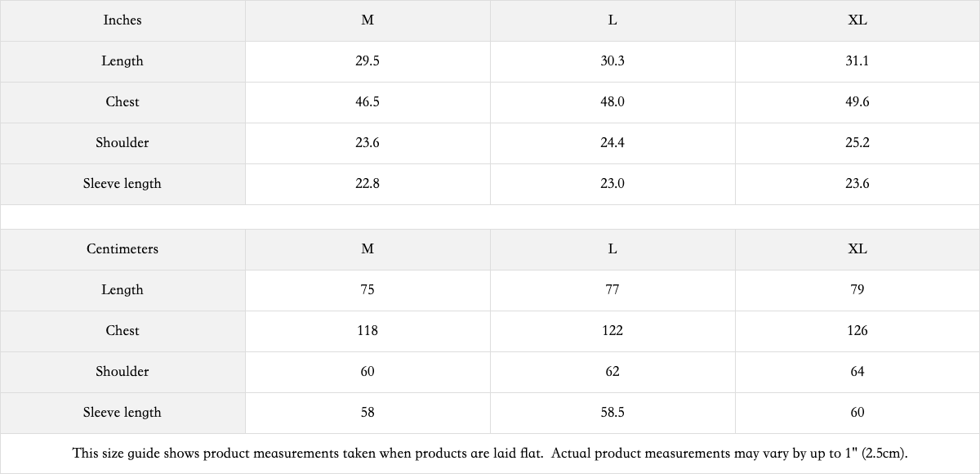Viewport: 980px width, 474px height.
Task: Click the 25.2 shoulder value for XL
Action: 857,143
